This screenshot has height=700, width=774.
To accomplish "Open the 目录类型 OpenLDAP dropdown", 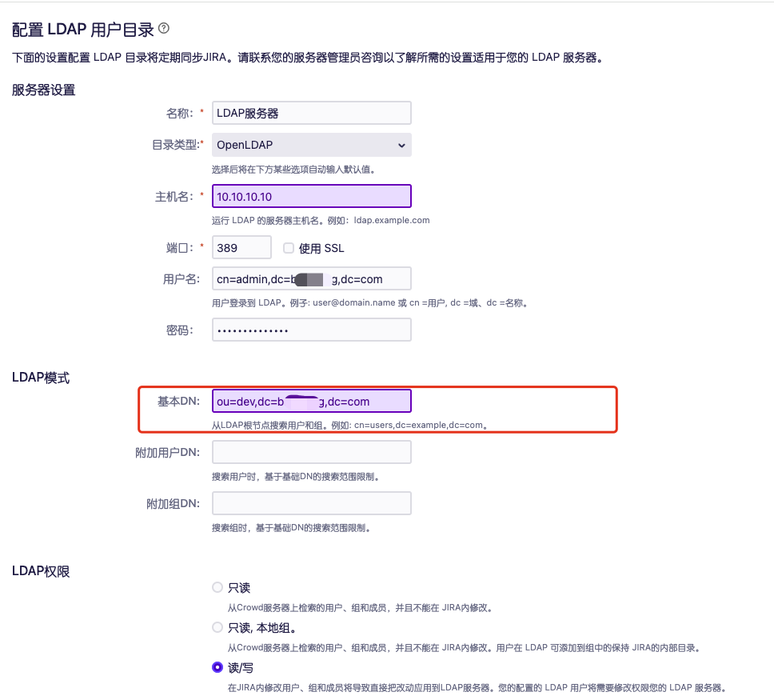I will (311, 145).
